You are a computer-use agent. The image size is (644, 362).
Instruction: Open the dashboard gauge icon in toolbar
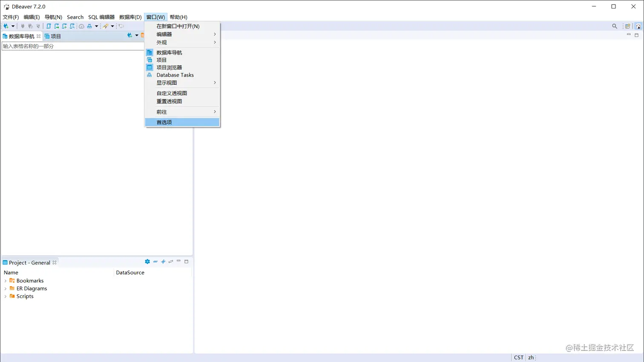coord(81,26)
